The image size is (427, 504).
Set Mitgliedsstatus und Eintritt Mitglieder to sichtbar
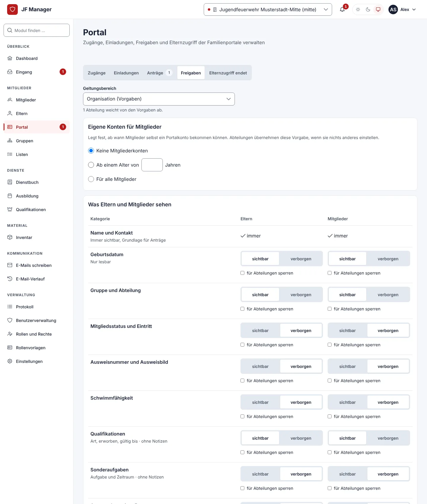tap(348, 331)
